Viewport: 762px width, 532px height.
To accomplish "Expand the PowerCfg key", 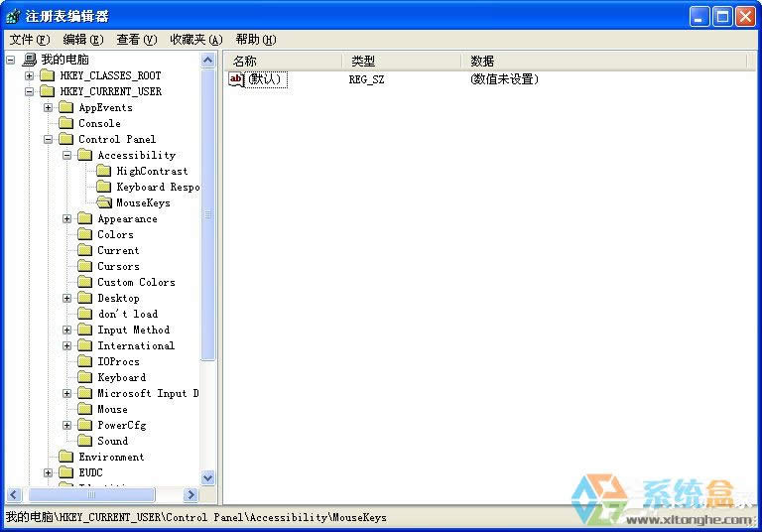I will click(67, 425).
